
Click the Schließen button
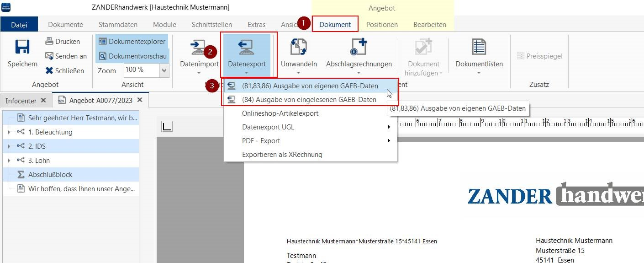(x=64, y=71)
